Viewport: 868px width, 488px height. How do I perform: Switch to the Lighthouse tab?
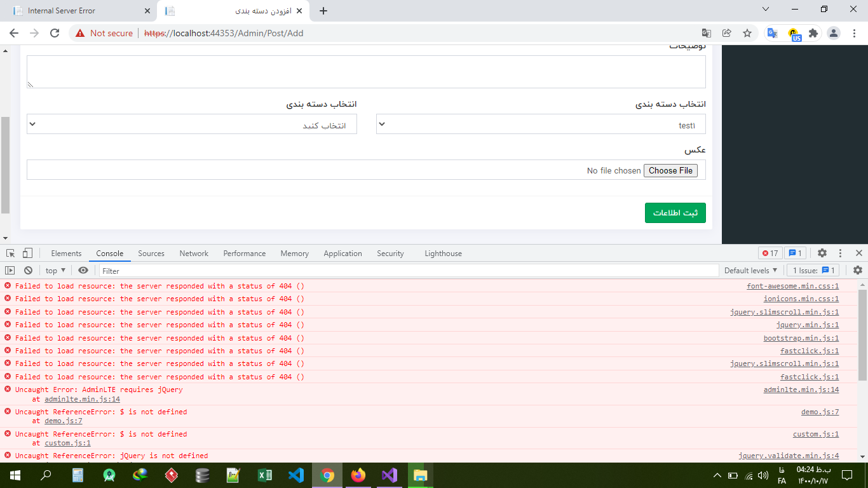coord(443,253)
